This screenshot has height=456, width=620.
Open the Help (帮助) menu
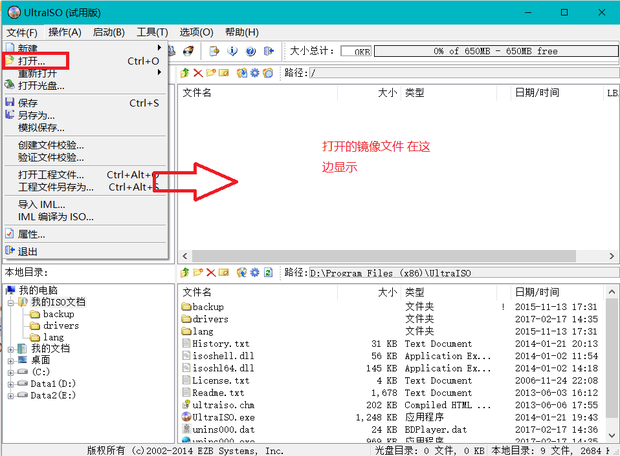coord(242,32)
